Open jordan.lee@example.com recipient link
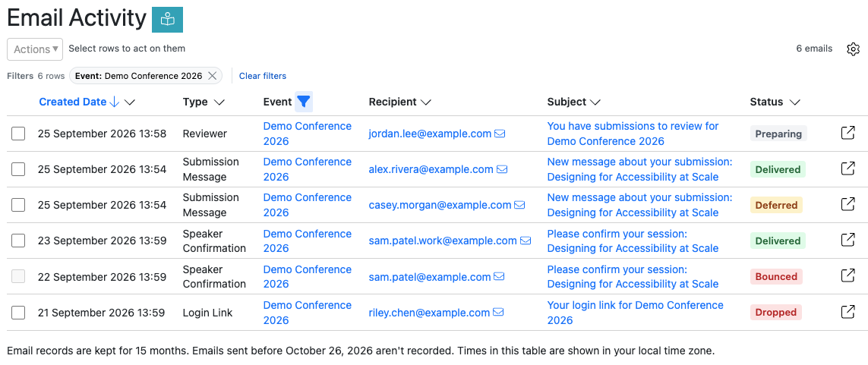The height and width of the screenshot is (365, 868). click(x=430, y=134)
